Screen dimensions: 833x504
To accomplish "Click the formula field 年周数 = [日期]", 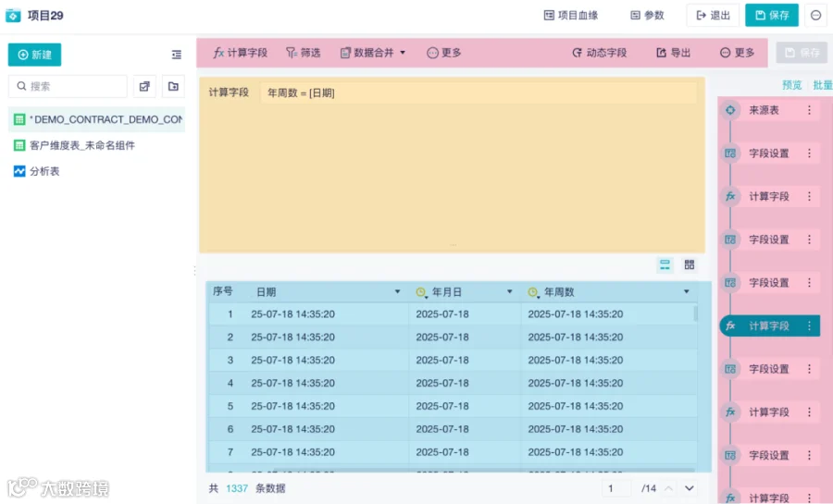I will (479, 92).
